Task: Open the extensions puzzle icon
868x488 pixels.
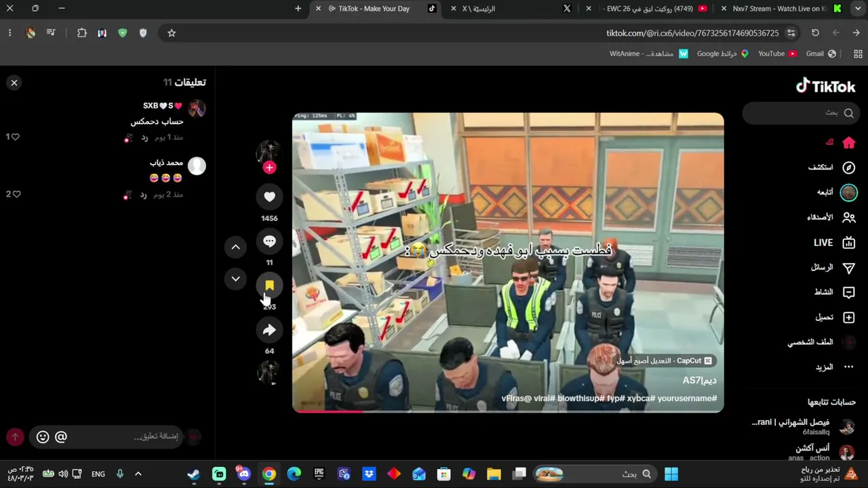Action: 82,33
